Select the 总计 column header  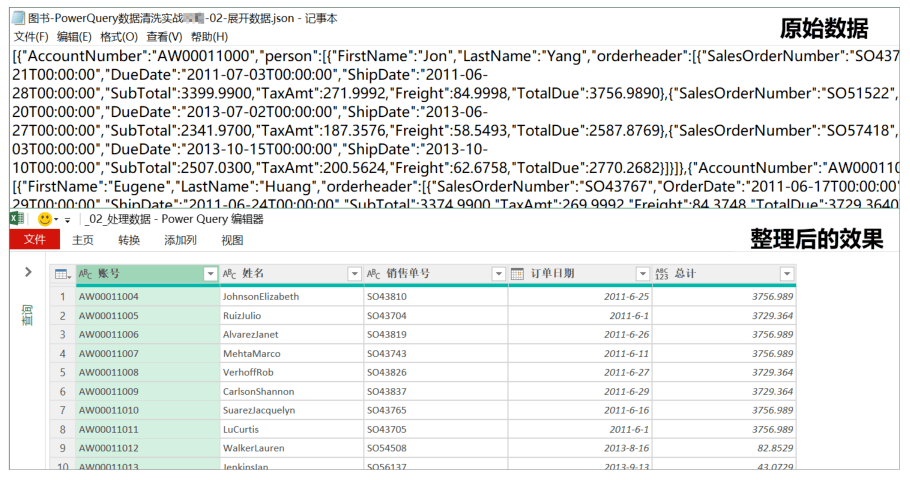(x=724, y=274)
